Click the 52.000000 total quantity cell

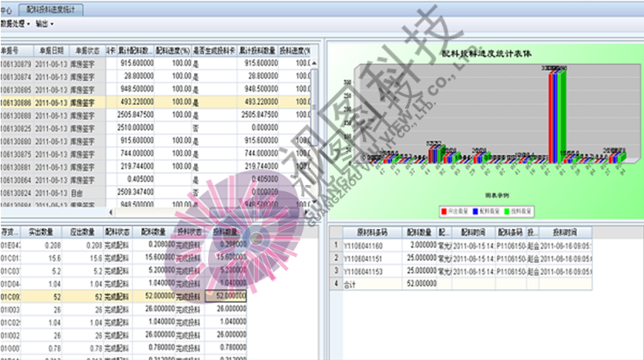click(x=419, y=284)
